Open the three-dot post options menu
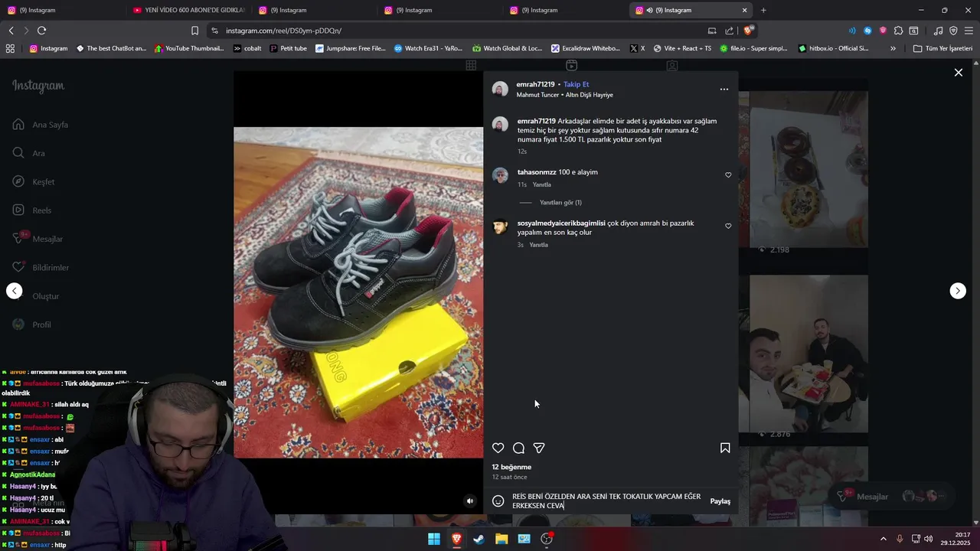This screenshot has width=980, height=551. pyautogui.click(x=724, y=90)
